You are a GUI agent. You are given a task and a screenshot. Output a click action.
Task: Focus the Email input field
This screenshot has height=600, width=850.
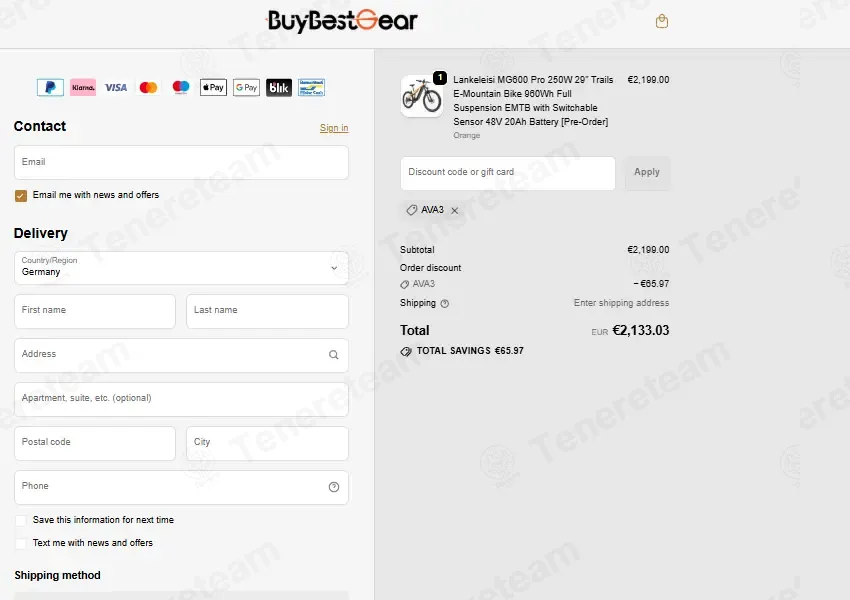click(181, 162)
